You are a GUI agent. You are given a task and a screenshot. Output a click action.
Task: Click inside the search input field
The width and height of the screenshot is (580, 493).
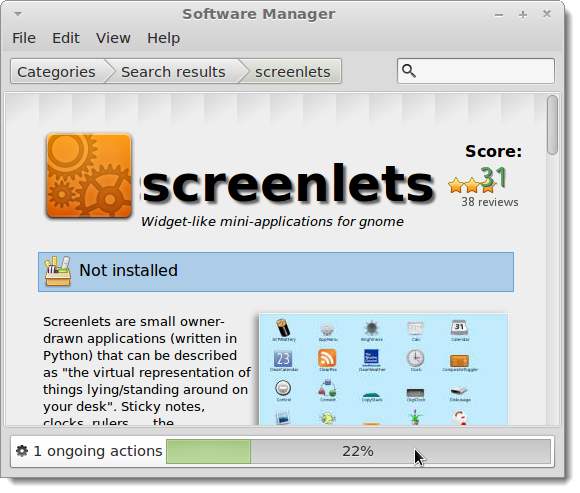click(x=476, y=71)
